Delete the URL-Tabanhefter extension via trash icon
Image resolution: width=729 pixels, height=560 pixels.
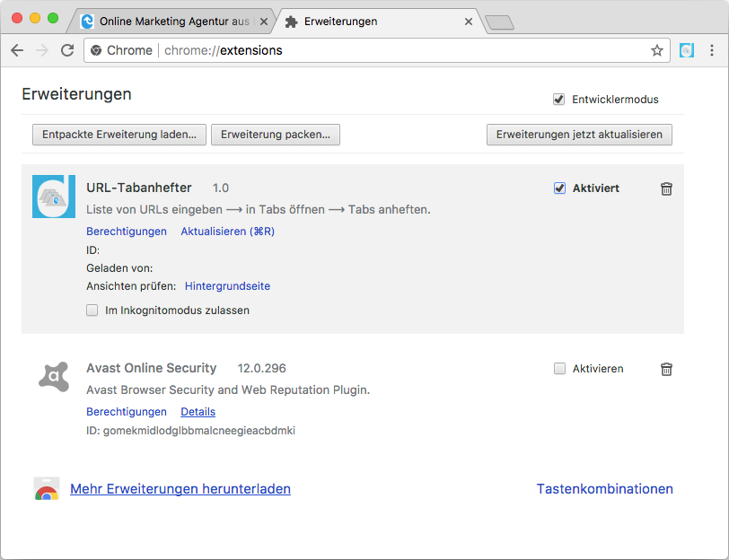click(666, 188)
